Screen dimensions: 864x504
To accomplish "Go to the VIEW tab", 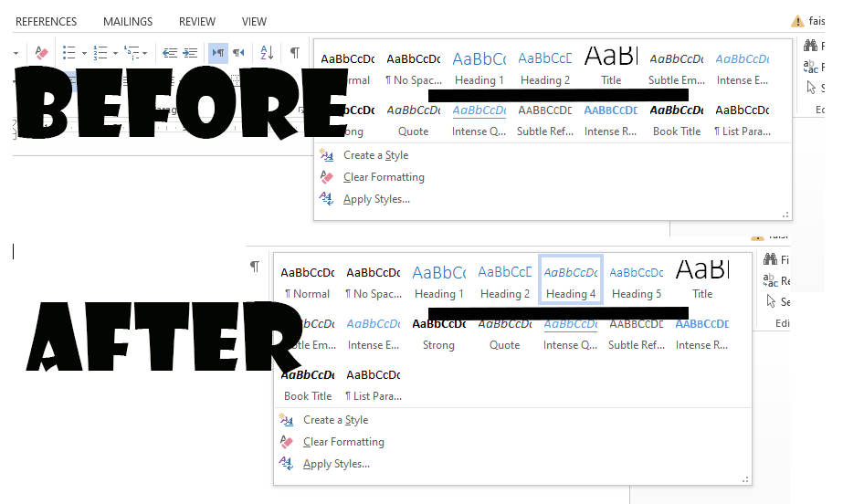I will [x=254, y=21].
